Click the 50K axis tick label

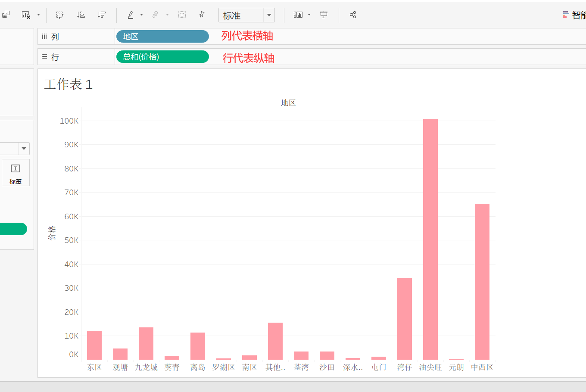coord(71,240)
